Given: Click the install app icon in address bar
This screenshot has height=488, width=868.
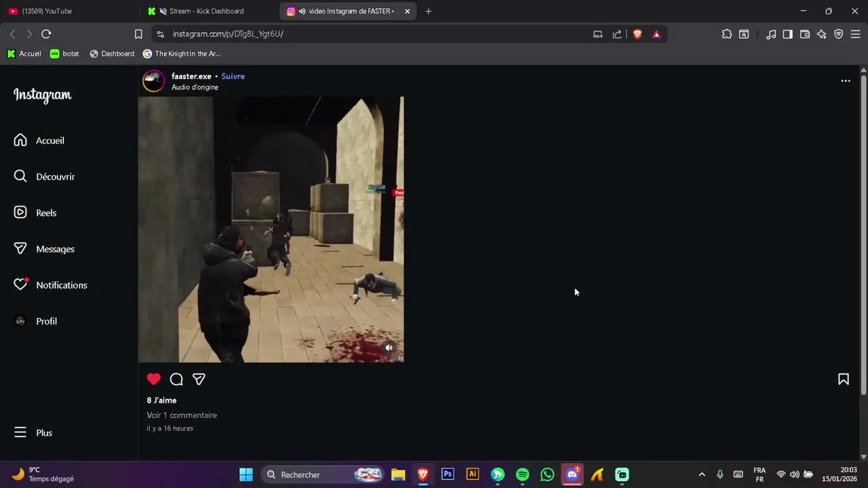Looking at the screenshot, I should click(x=598, y=34).
